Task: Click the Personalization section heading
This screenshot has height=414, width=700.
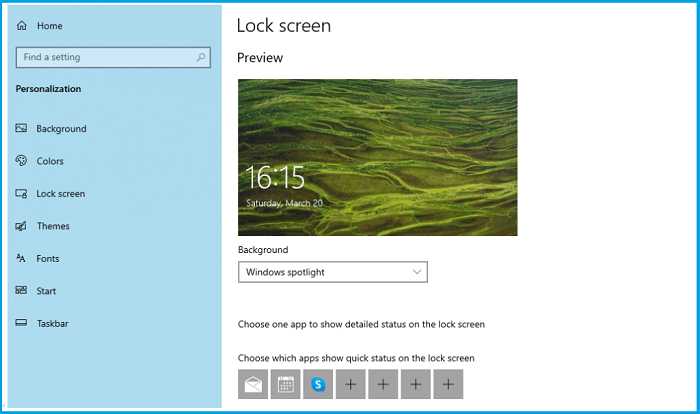Action: 48,89
